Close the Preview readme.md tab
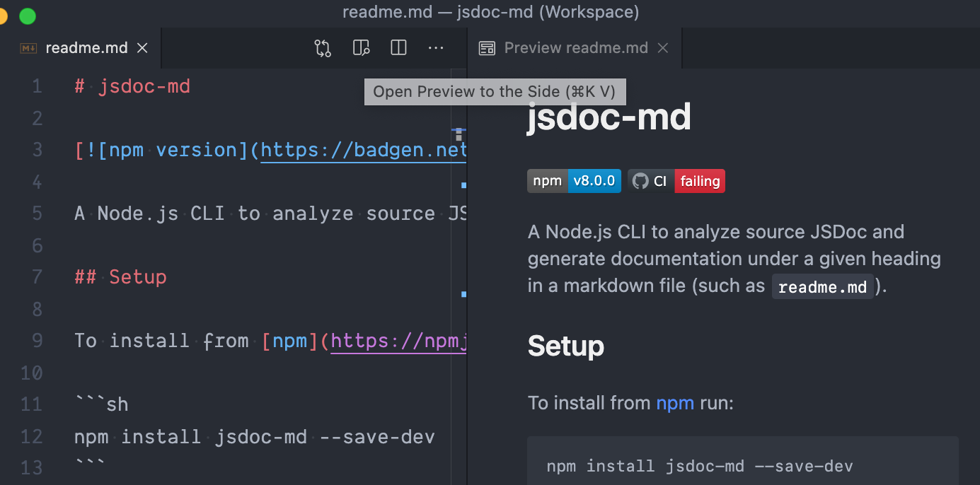980x485 pixels. [x=662, y=48]
